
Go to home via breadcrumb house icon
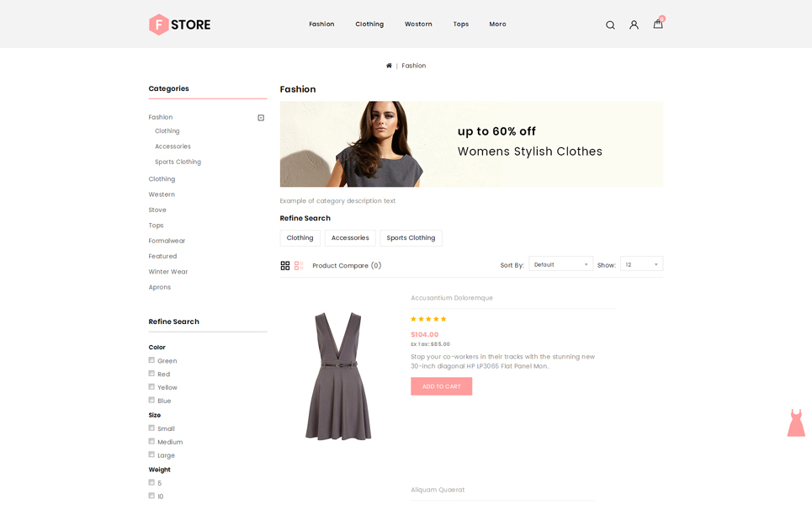[389, 66]
